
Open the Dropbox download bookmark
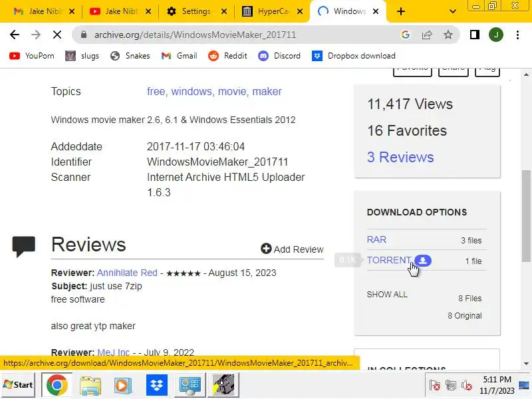(354, 56)
